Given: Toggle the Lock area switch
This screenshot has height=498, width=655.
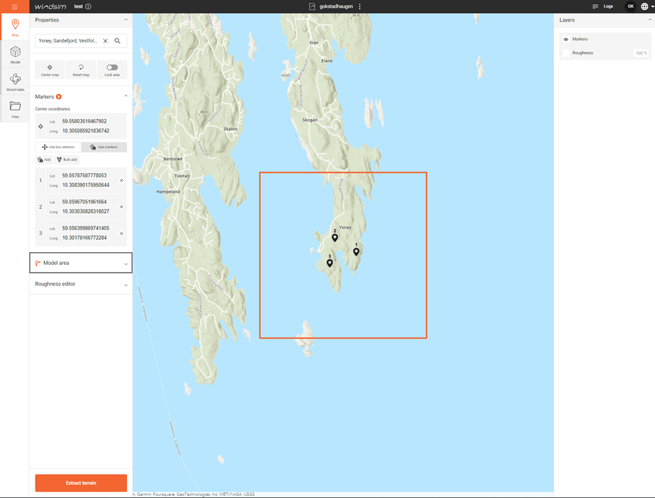Looking at the screenshot, I should (x=112, y=69).
